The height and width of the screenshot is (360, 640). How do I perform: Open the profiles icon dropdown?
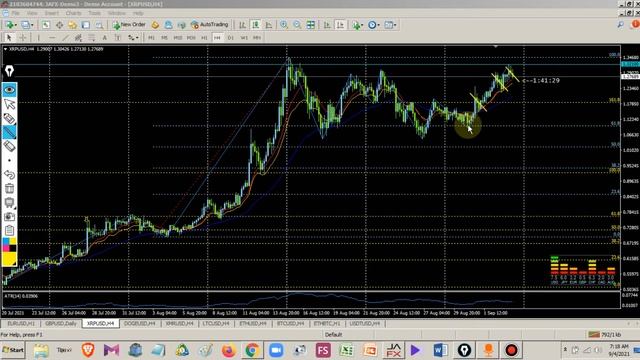pyautogui.click(x=27, y=25)
